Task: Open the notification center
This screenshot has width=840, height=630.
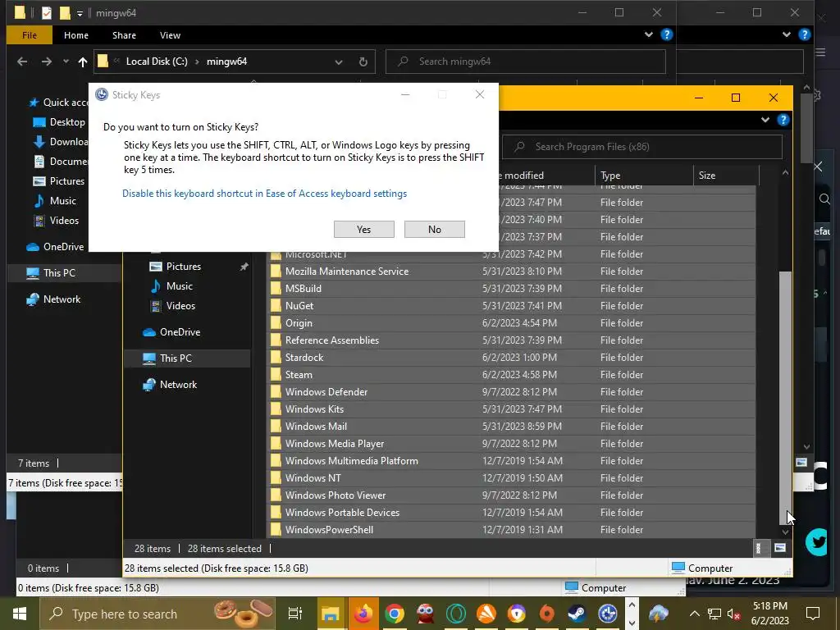Action: click(813, 614)
